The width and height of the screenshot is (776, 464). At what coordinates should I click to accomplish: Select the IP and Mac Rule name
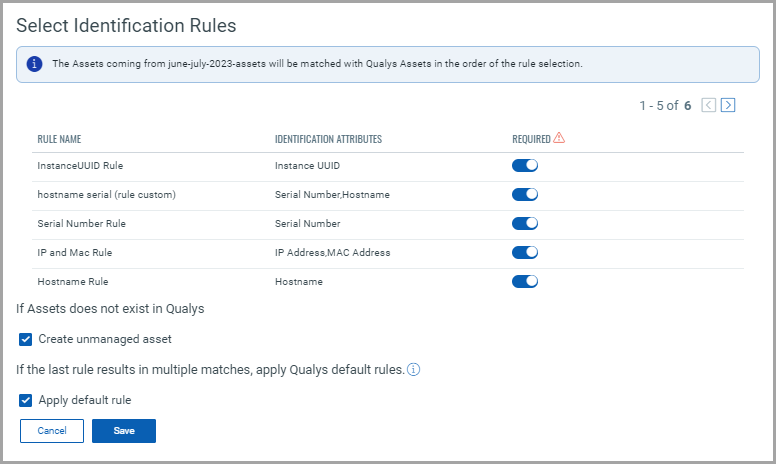pos(74,253)
